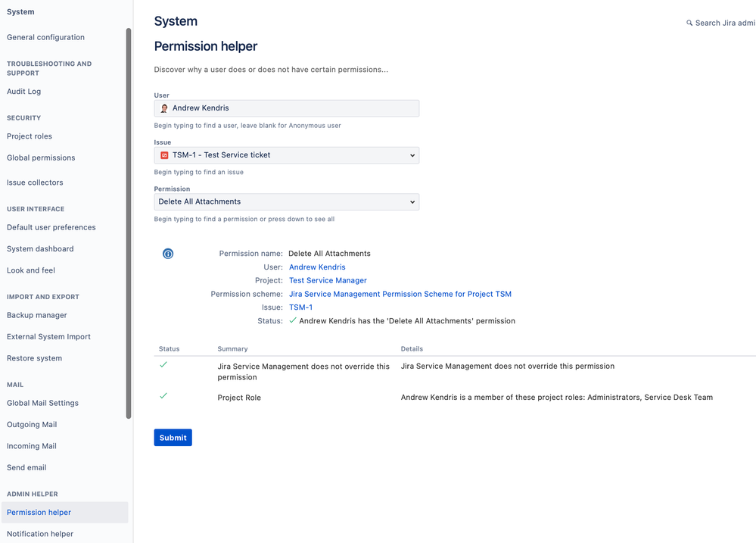Viewport: 756px width, 543px height.
Task: Open Issue collectors in sidebar
Action: (x=35, y=183)
